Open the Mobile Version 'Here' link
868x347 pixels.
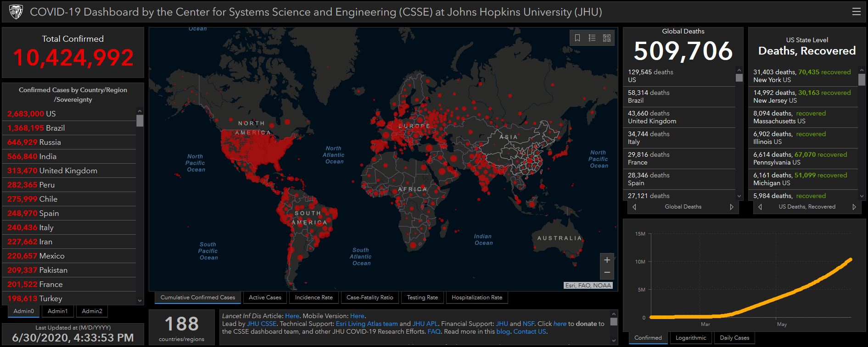[357, 316]
